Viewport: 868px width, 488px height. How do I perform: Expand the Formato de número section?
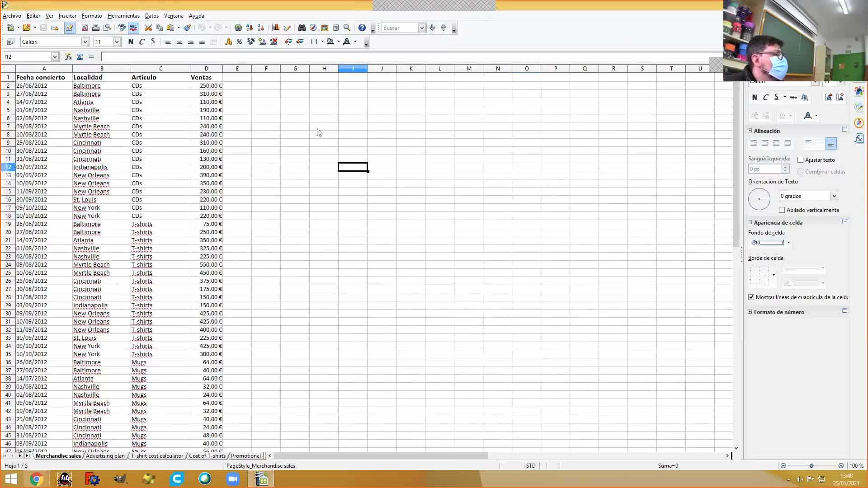click(750, 312)
